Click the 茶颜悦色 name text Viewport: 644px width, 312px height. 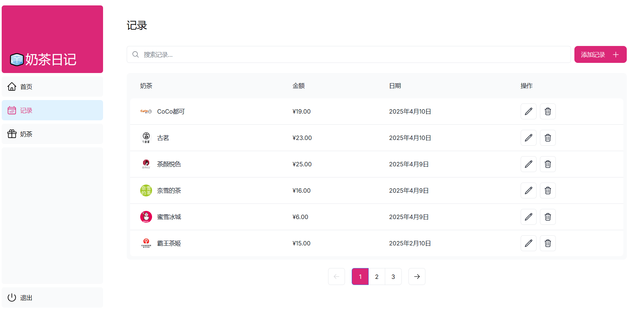pos(169,164)
